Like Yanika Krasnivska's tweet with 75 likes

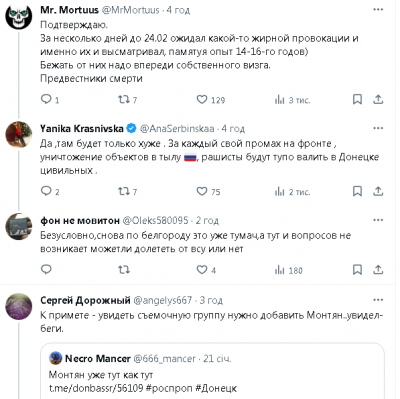(208, 191)
